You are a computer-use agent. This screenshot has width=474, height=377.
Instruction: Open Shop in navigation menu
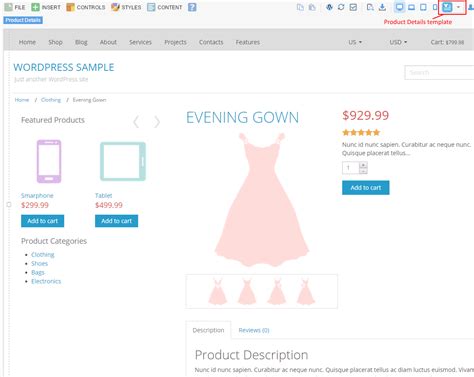click(55, 42)
